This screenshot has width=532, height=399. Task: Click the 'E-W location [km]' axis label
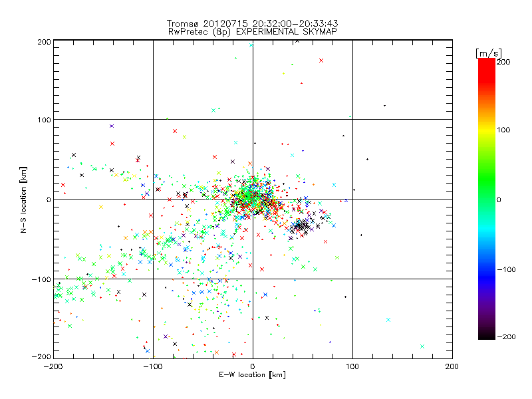click(x=253, y=375)
